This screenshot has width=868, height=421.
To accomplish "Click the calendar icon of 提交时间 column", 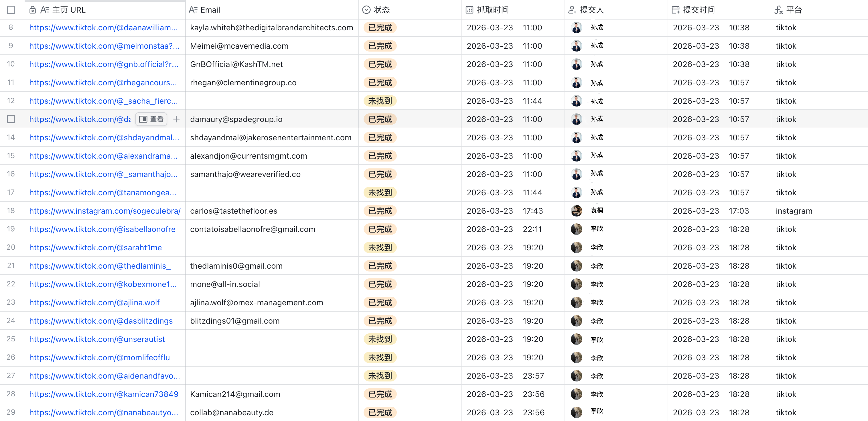I will tap(675, 10).
